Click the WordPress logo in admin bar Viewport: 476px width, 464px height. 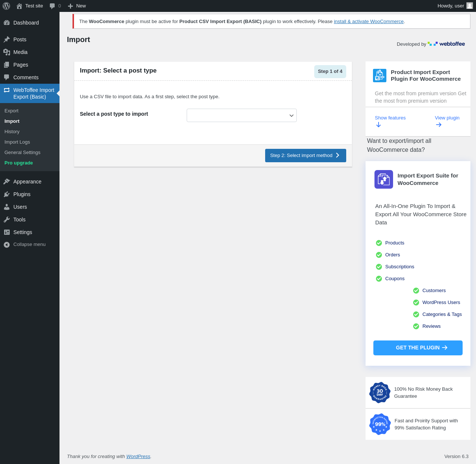6,6
